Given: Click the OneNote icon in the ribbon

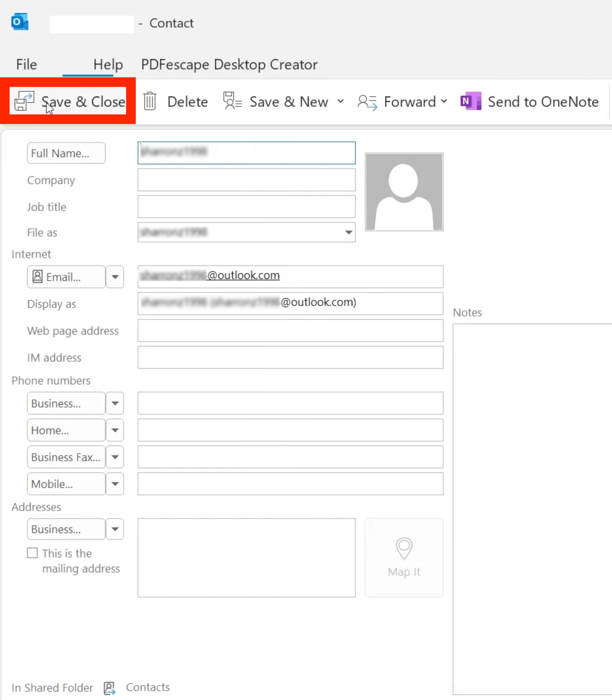Looking at the screenshot, I should [x=471, y=101].
